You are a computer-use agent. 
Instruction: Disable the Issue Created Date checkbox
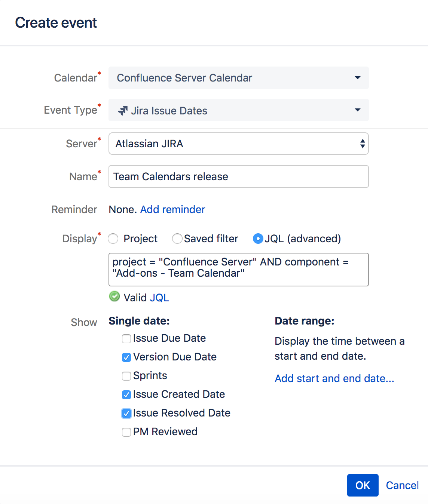pyautogui.click(x=126, y=395)
